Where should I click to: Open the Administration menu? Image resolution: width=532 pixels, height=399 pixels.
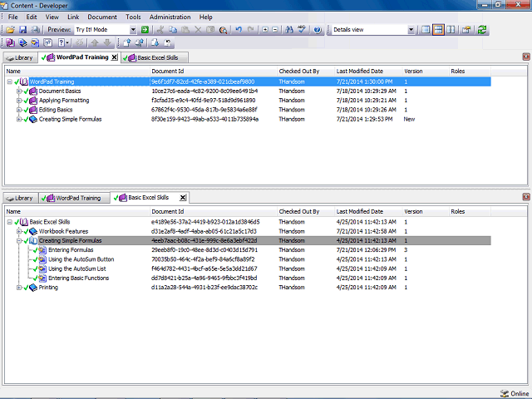pos(170,17)
